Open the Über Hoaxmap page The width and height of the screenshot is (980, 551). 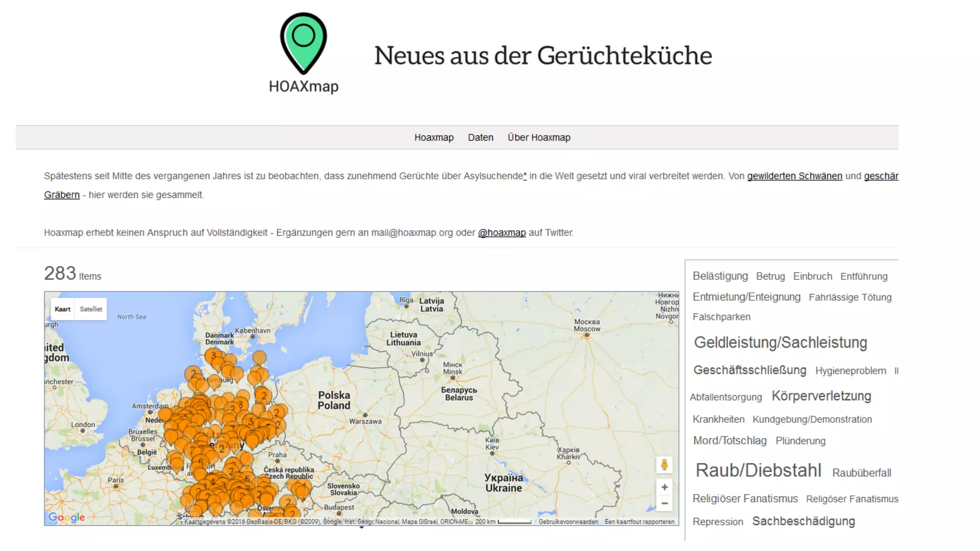pos(539,137)
